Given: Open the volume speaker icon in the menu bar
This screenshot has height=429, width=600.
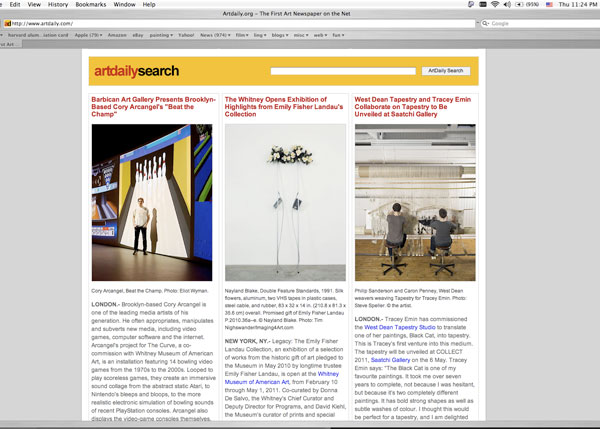Looking at the screenshot, I should (x=507, y=5).
